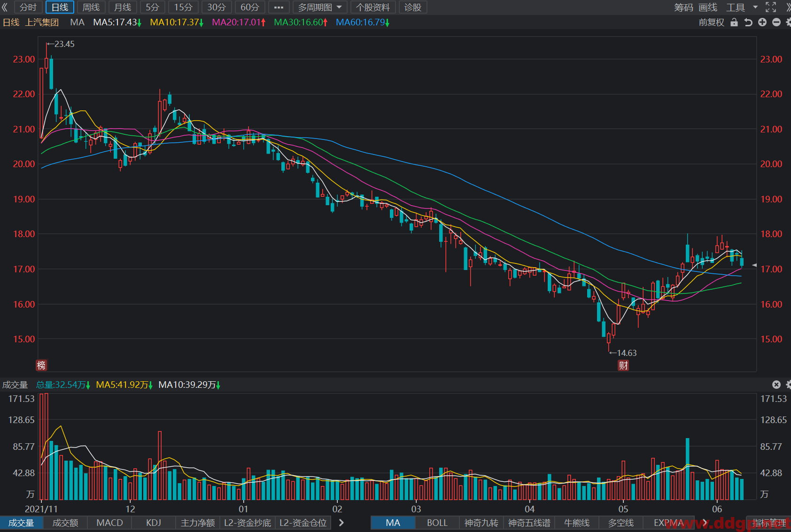Click MA20:17.01 legend value
The height and width of the screenshot is (532, 791).
pos(239,22)
